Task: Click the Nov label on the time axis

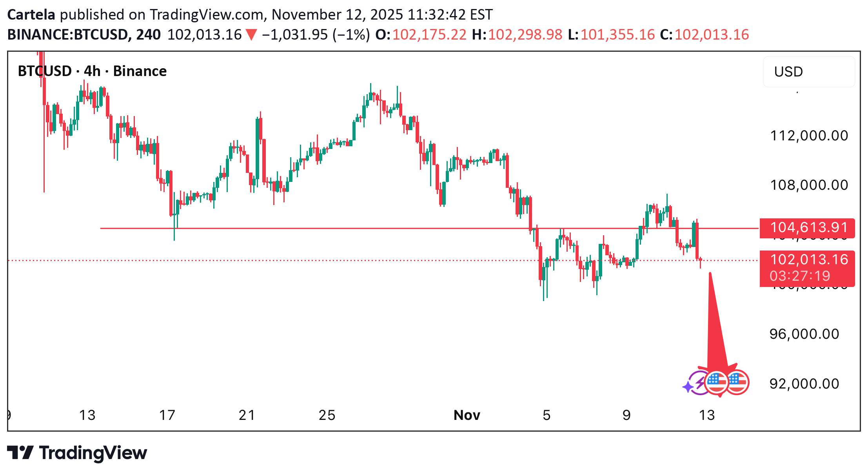Action: click(467, 415)
